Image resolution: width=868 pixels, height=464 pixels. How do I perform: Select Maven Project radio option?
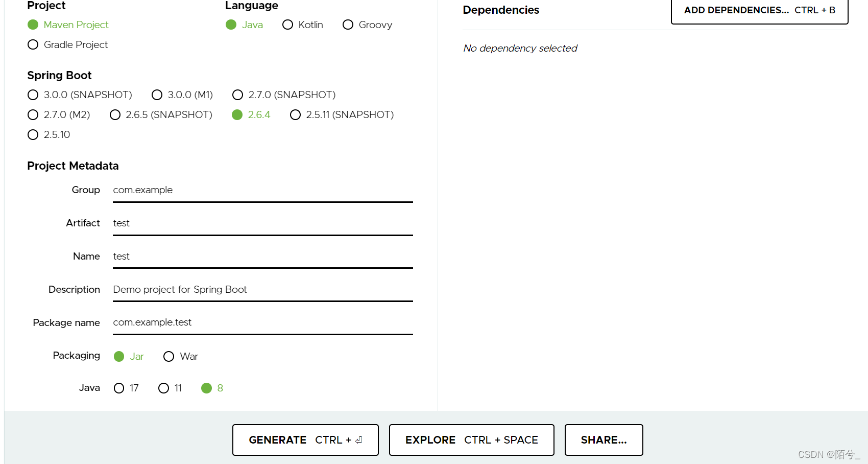tap(68, 25)
